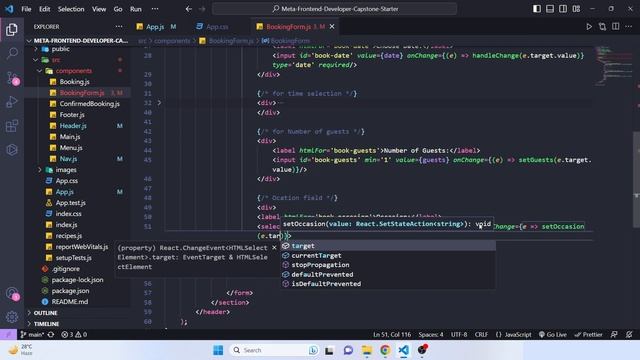This screenshot has width=640, height=360.
Task: Open Chrome from the taskbar
Action: coord(385,350)
